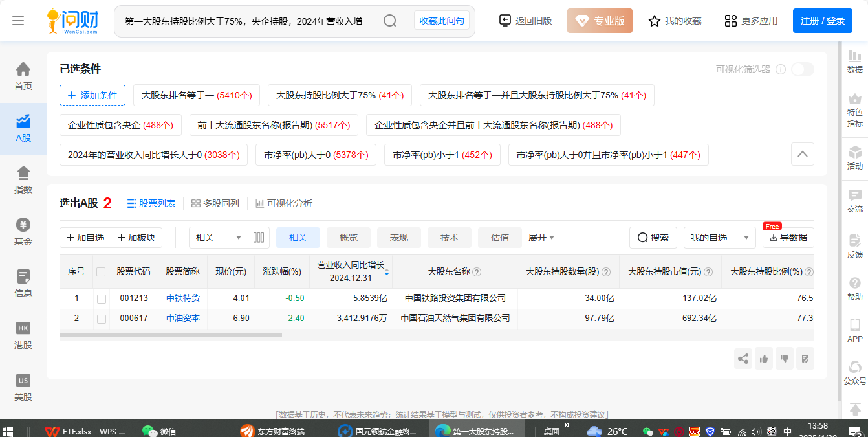
Task: Click 加自选 button
Action: (85, 238)
